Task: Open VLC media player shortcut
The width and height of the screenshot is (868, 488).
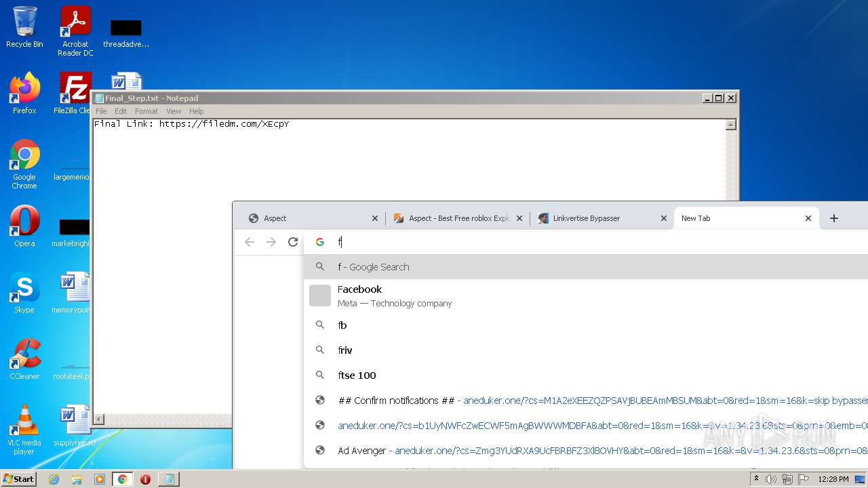Action: [24, 430]
